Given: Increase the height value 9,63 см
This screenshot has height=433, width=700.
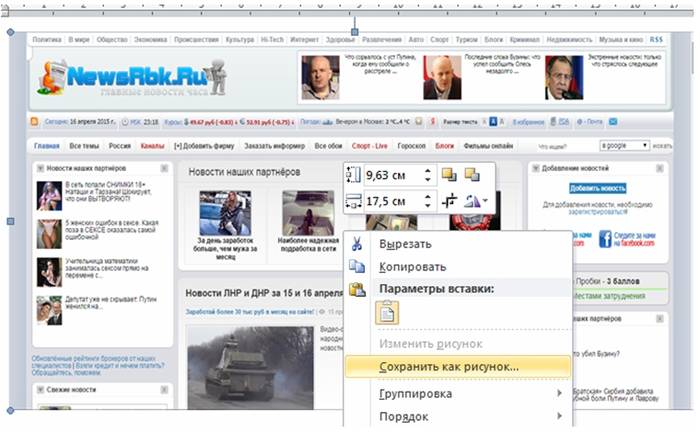Looking at the screenshot, I should tap(428, 170).
